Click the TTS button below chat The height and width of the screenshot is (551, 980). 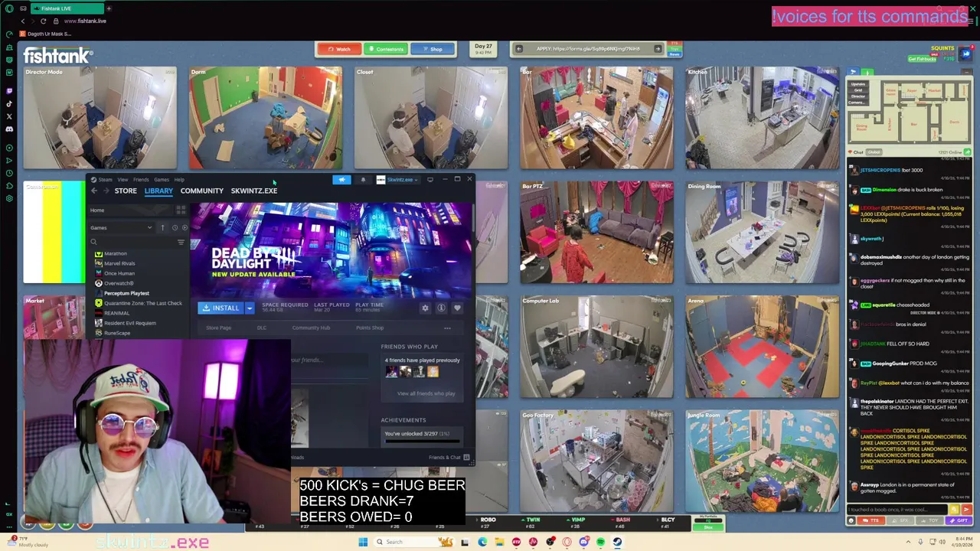click(871, 520)
